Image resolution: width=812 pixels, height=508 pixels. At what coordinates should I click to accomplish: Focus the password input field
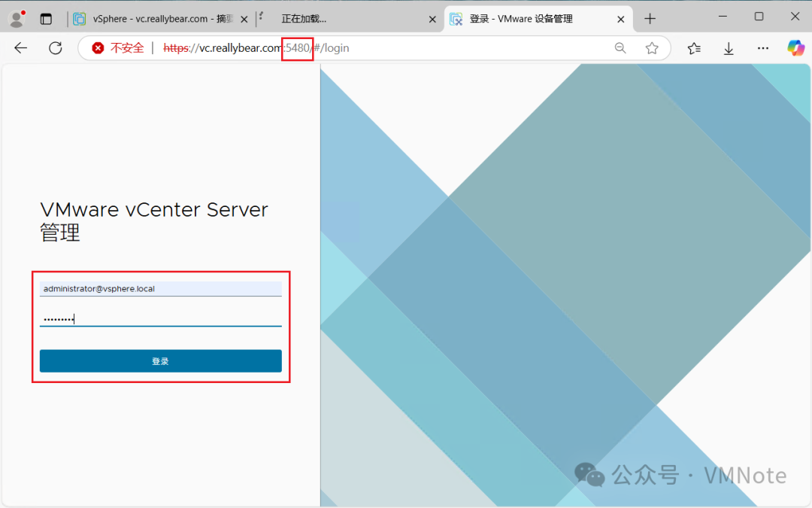click(x=161, y=319)
